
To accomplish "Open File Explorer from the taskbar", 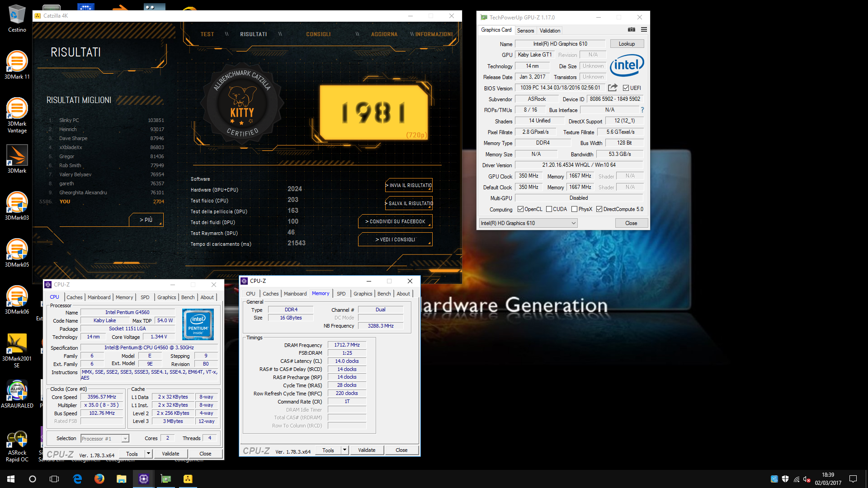I will coord(121,479).
